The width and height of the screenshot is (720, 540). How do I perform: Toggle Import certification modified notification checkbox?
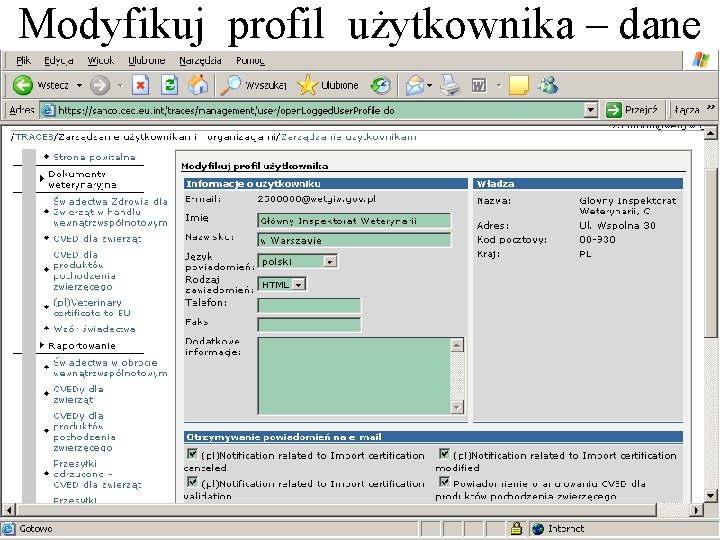tap(444, 454)
